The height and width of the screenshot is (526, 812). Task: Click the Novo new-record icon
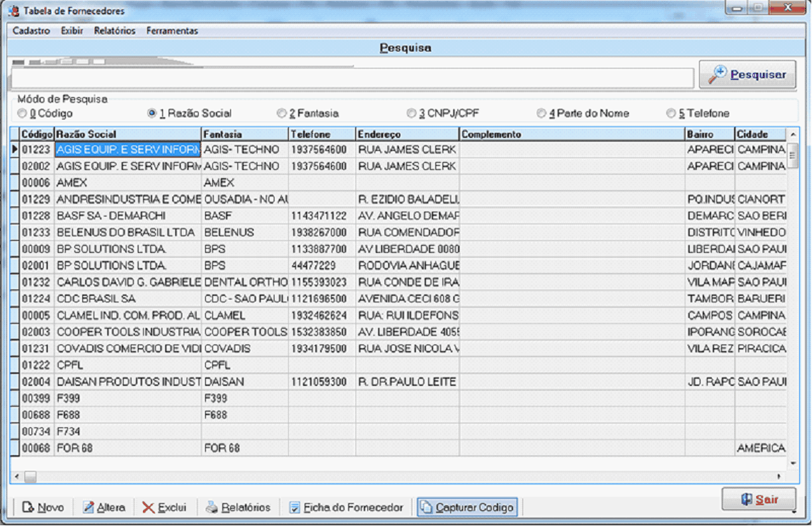pyautogui.click(x=28, y=507)
